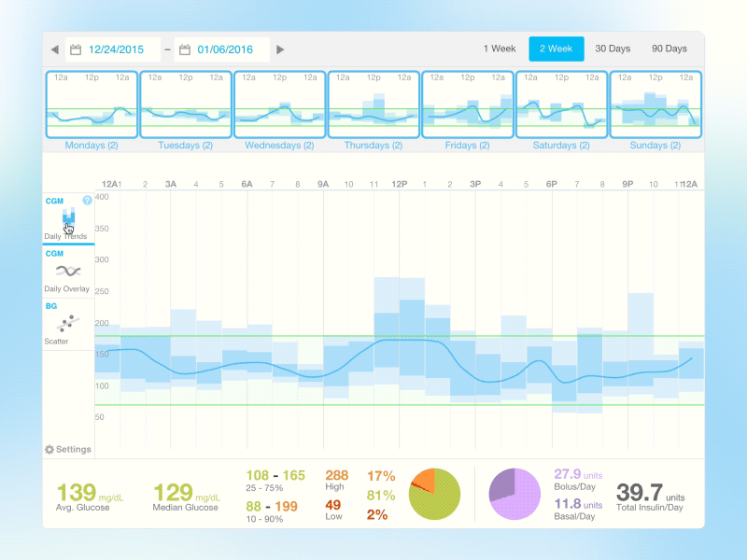Click the 3A time axis label
The image size is (747, 560).
171,184
